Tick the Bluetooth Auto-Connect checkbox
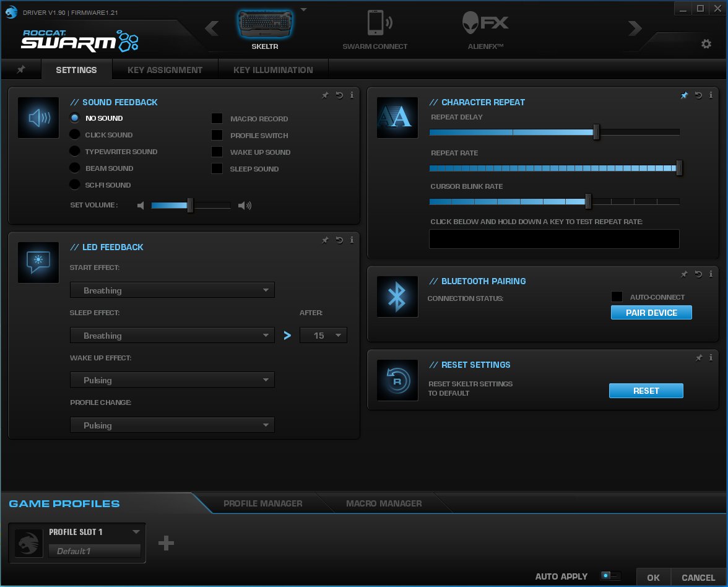Viewport: 728px width, 587px height. click(x=617, y=297)
